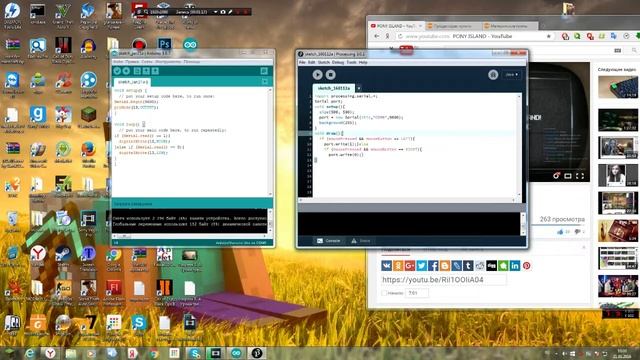640x360 pixels.
Task: Click the start time 7:01 field
Action: point(417,293)
